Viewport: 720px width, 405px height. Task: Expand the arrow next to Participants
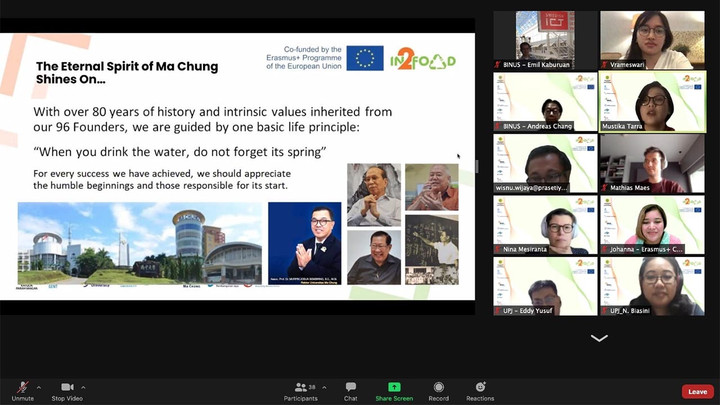(322, 387)
